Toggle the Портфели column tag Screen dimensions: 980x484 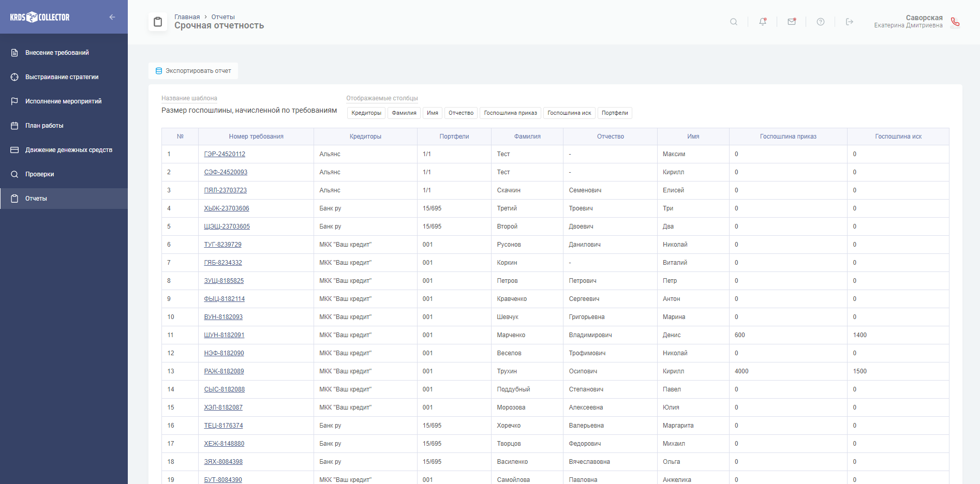(615, 113)
